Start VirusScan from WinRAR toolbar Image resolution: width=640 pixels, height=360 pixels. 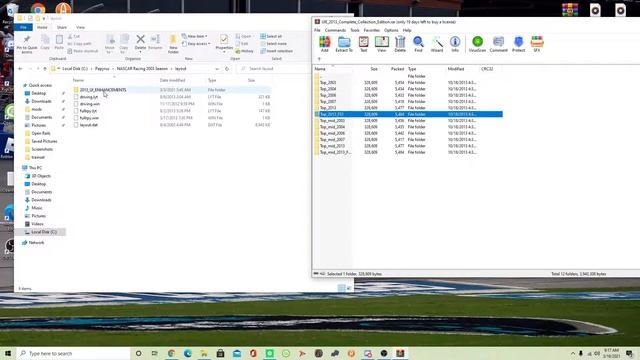click(477, 44)
